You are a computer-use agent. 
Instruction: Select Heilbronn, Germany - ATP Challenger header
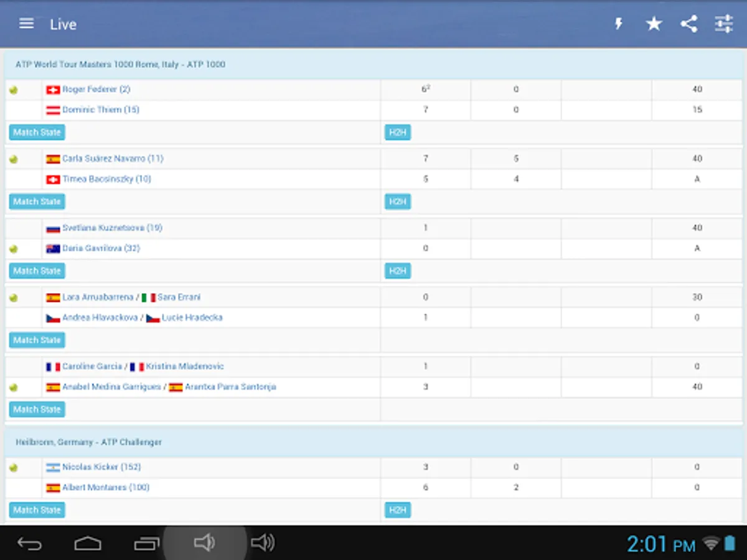coord(374,442)
